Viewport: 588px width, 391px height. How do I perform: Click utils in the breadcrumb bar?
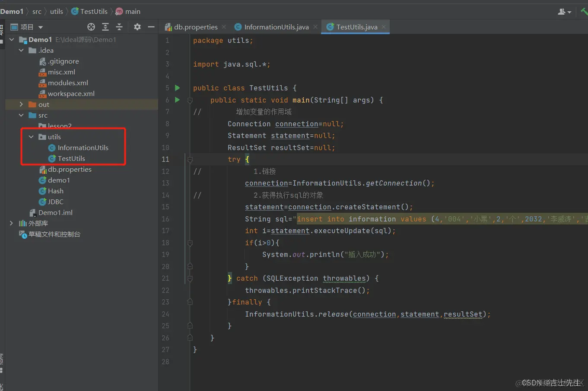tap(57, 12)
